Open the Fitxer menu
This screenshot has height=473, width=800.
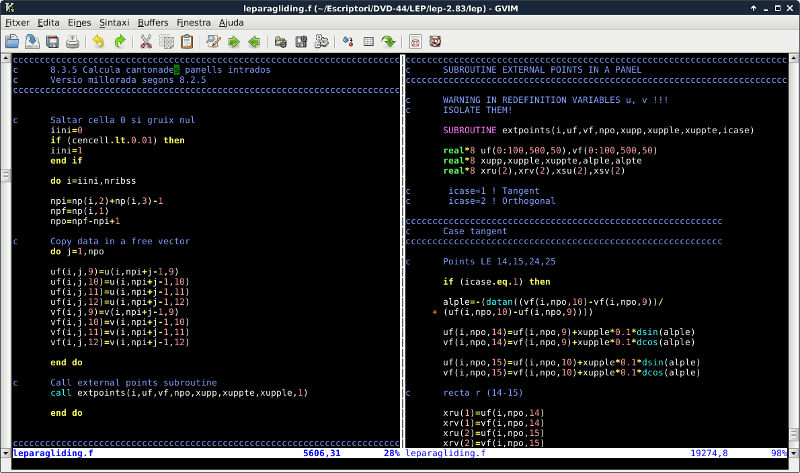pos(17,22)
